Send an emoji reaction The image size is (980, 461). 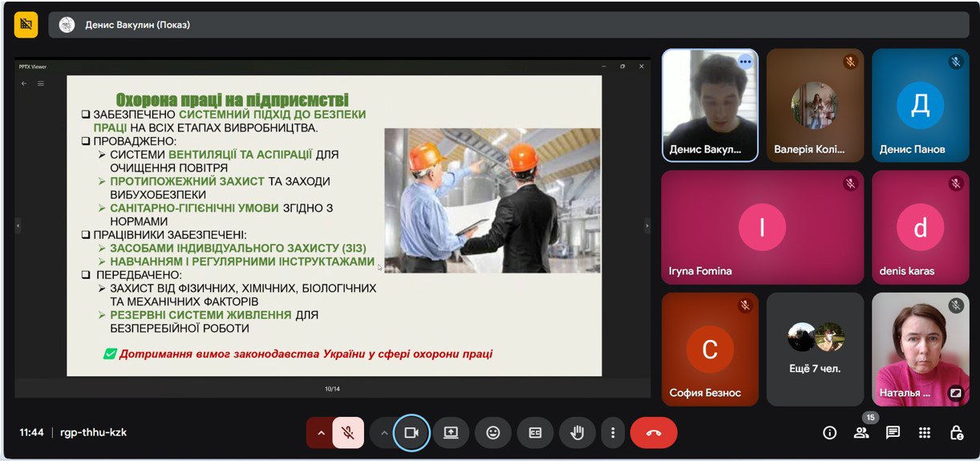click(493, 433)
